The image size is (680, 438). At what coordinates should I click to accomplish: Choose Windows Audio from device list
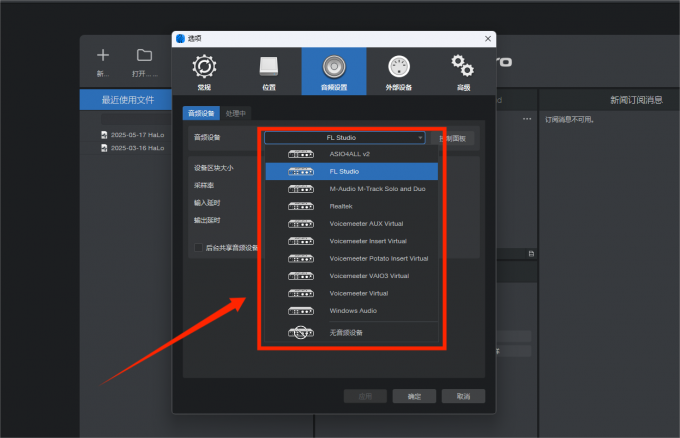click(x=351, y=311)
